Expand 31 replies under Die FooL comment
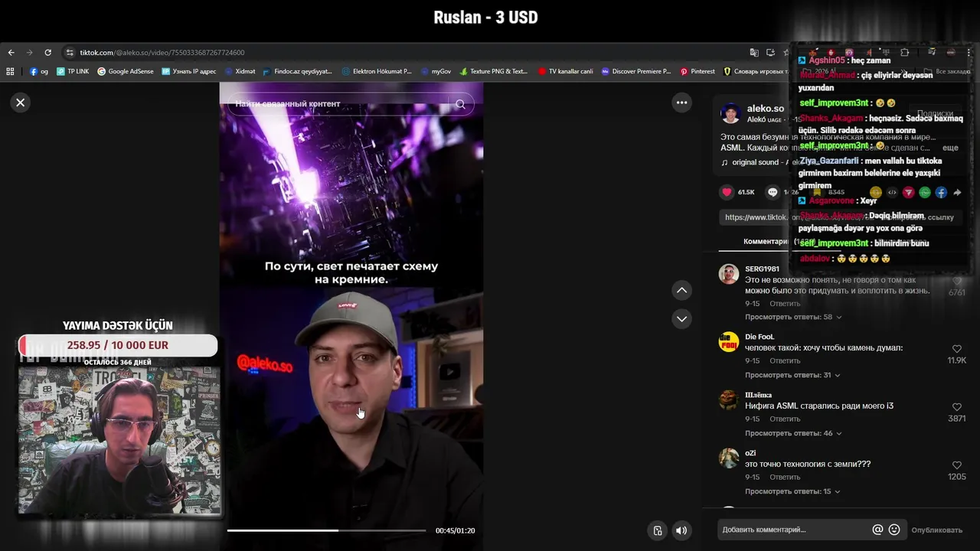Image resolution: width=980 pixels, height=551 pixels. tap(792, 375)
